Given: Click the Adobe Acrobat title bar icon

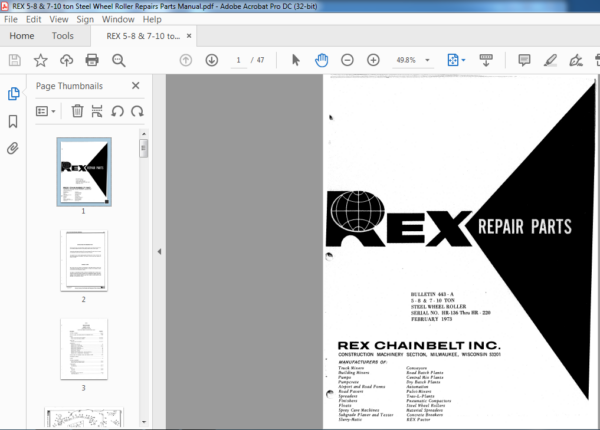Looking at the screenshot, I should click(5, 6).
